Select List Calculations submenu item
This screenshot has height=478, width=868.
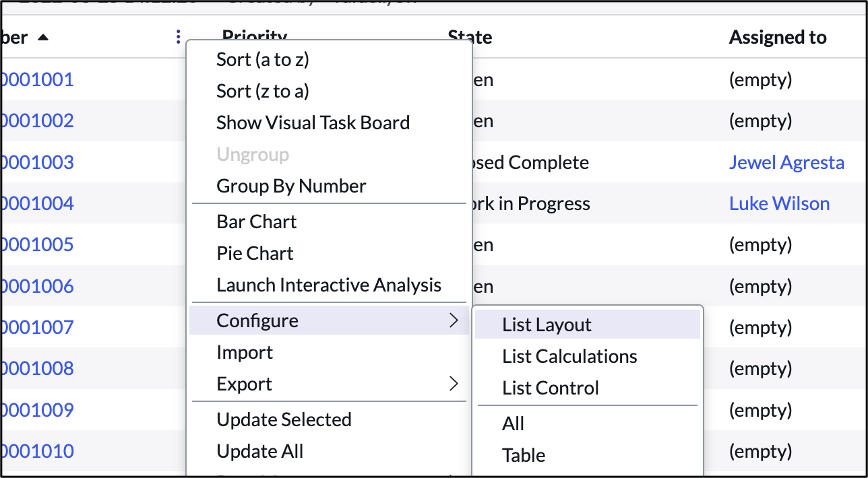click(x=569, y=357)
